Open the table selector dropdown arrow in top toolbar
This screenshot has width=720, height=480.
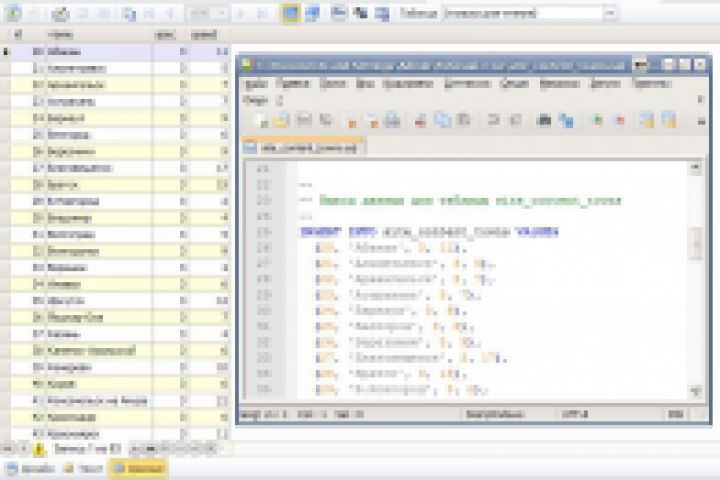610,13
